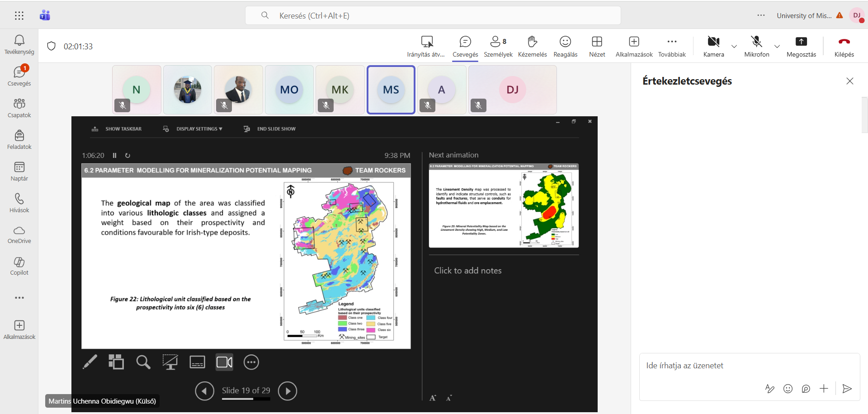Open the Naptár calendar in sidebar

(x=19, y=171)
